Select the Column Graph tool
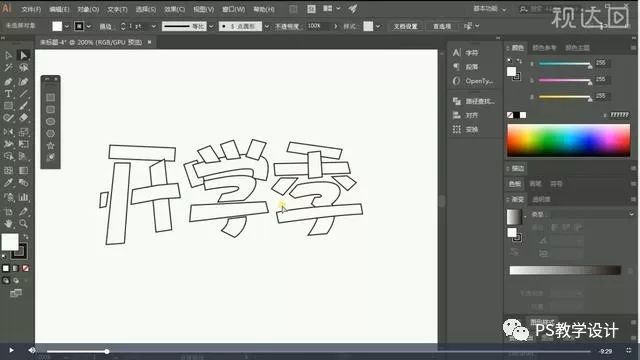This screenshot has height=360, width=640. 23,198
